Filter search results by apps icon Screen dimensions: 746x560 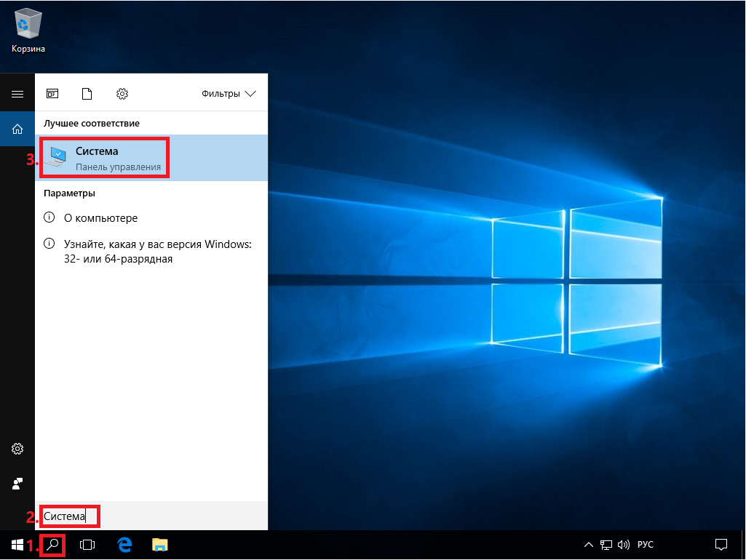click(x=52, y=94)
